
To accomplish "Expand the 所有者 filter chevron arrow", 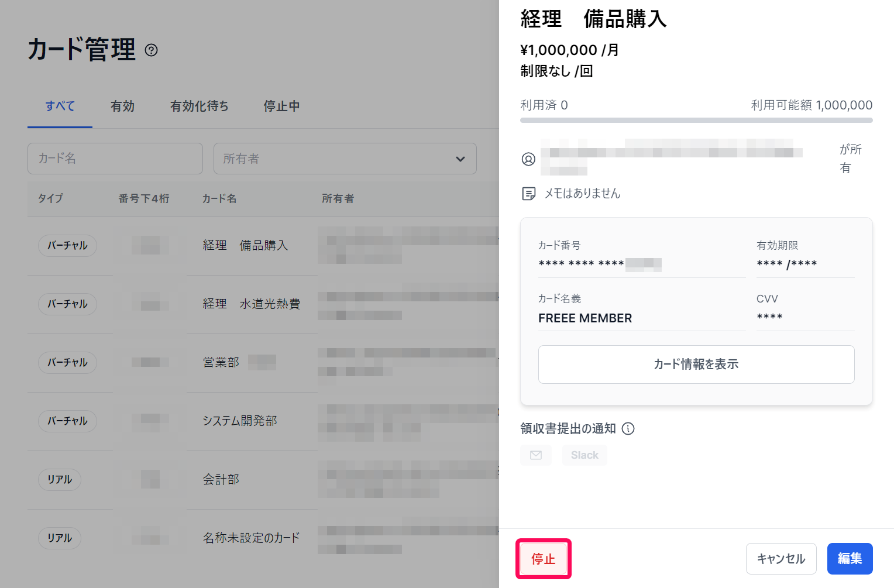I will click(x=460, y=159).
